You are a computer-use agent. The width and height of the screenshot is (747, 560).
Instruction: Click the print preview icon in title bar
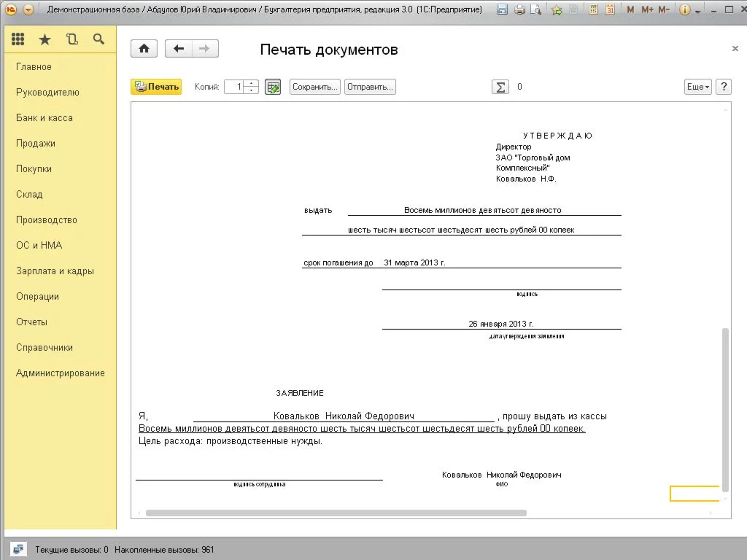pos(536,9)
